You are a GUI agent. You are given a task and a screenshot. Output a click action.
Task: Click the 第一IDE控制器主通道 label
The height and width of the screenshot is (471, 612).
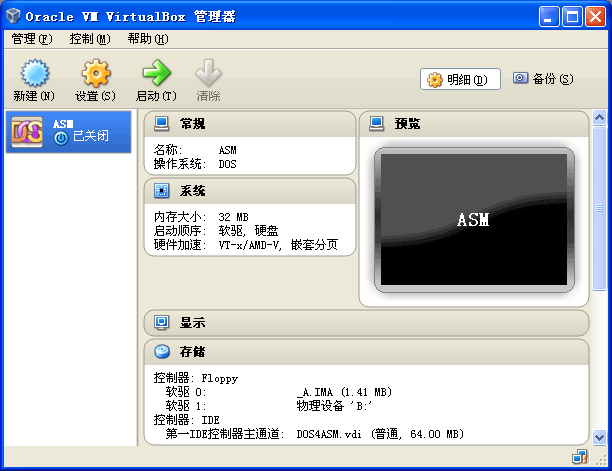pos(225,434)
